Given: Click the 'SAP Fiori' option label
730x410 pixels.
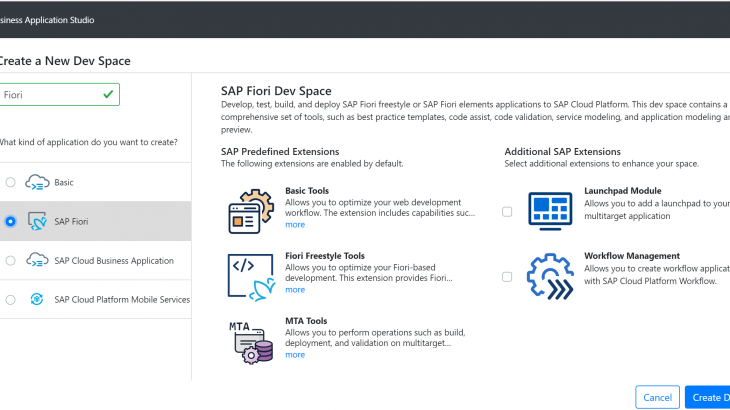Looking at the screenshot, I should [x=71, y=222].
